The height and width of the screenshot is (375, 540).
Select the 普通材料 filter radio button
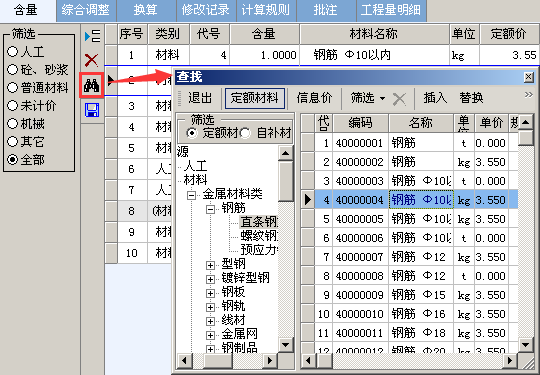coord(12,87)
